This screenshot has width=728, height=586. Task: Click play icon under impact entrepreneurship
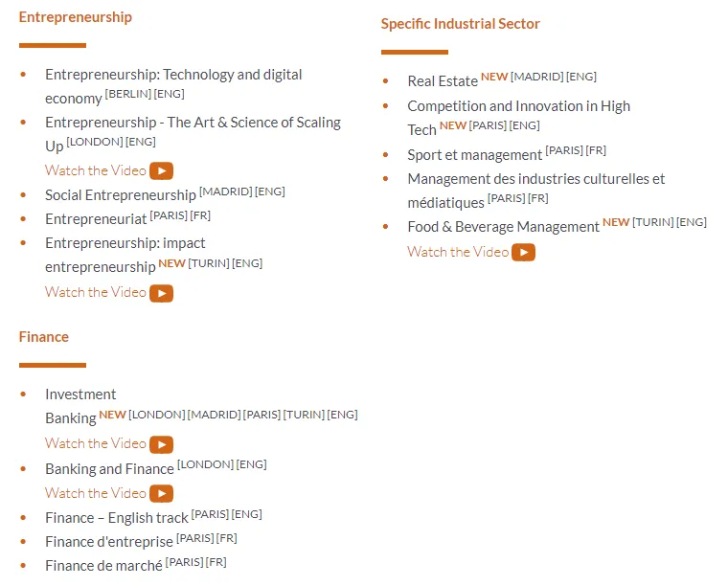[x=161, y=293]
